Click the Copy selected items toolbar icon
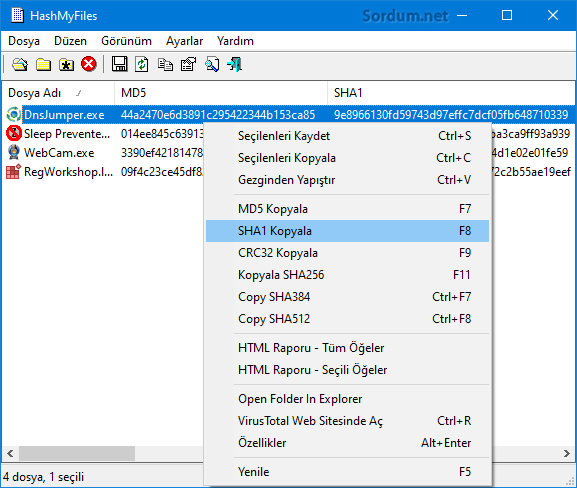The width and height of the screenshot is (577, 488). [x=165, y=64]
